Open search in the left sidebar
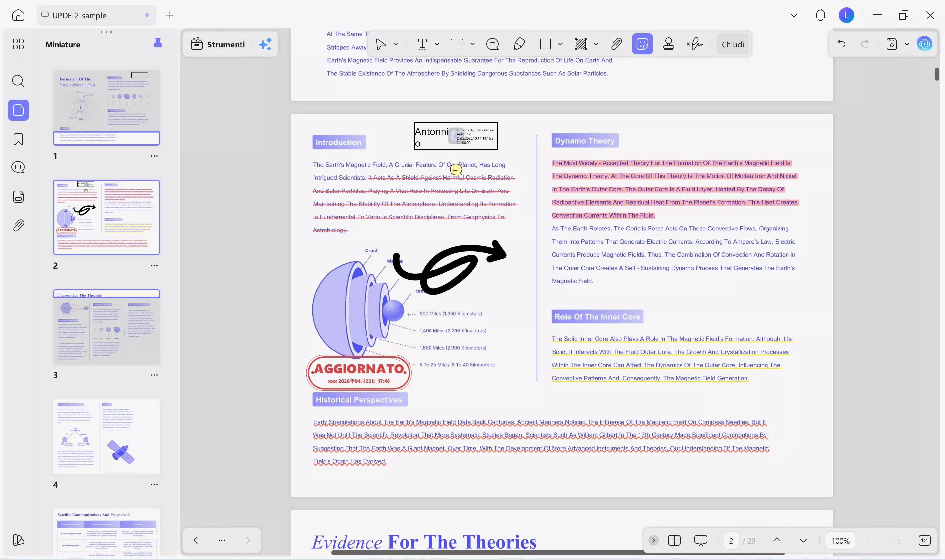Screen dimensions: 945x560 pos(18,81)
